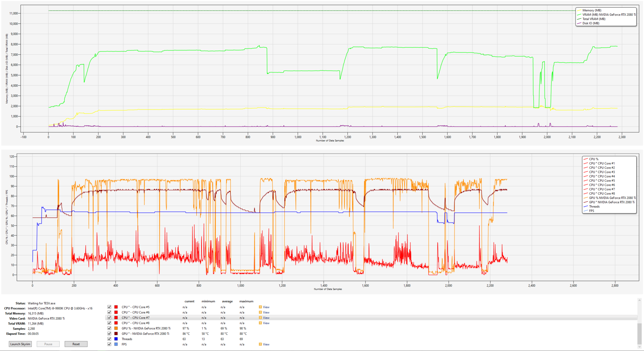Open the View link in the FPS row

(266, 344)
